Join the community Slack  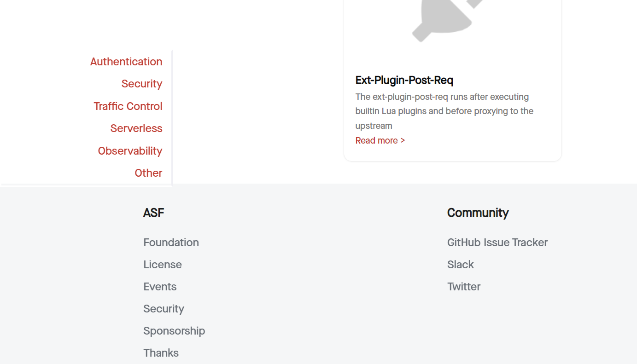461,265
